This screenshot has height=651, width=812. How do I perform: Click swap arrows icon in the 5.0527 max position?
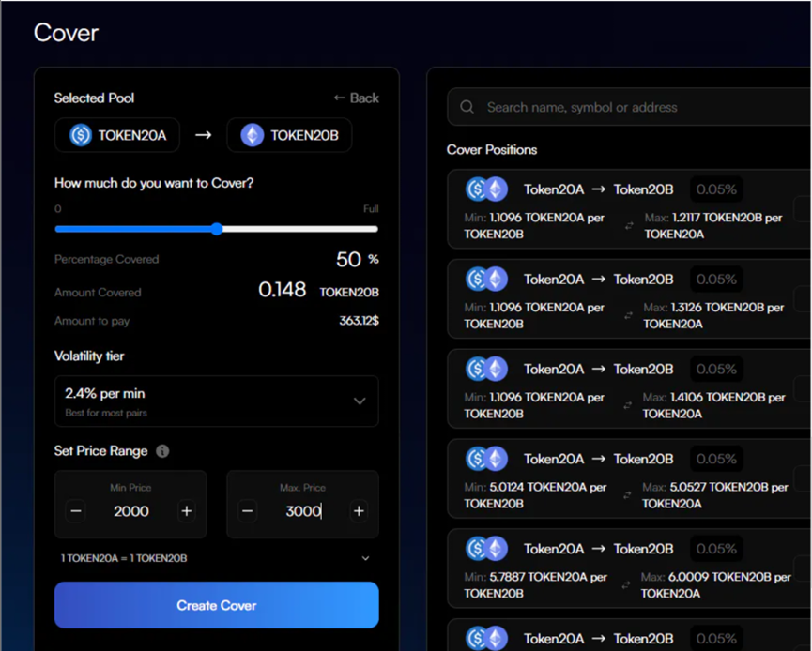628,495
